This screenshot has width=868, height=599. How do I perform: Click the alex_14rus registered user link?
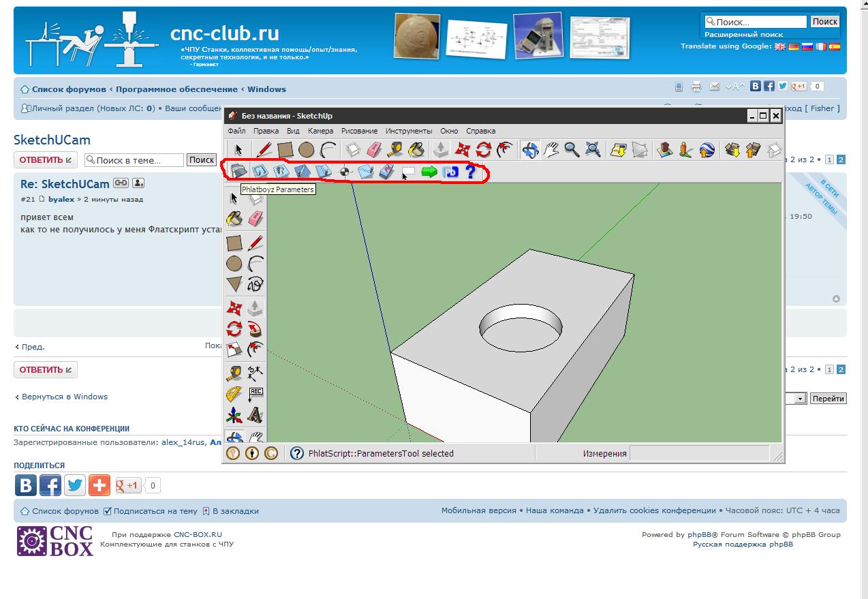(x=183, y=442)
